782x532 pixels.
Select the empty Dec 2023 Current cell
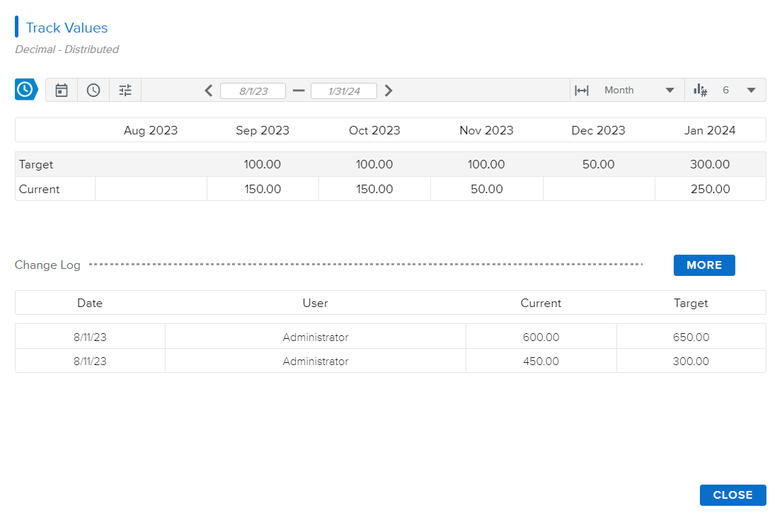click(599, 189)
